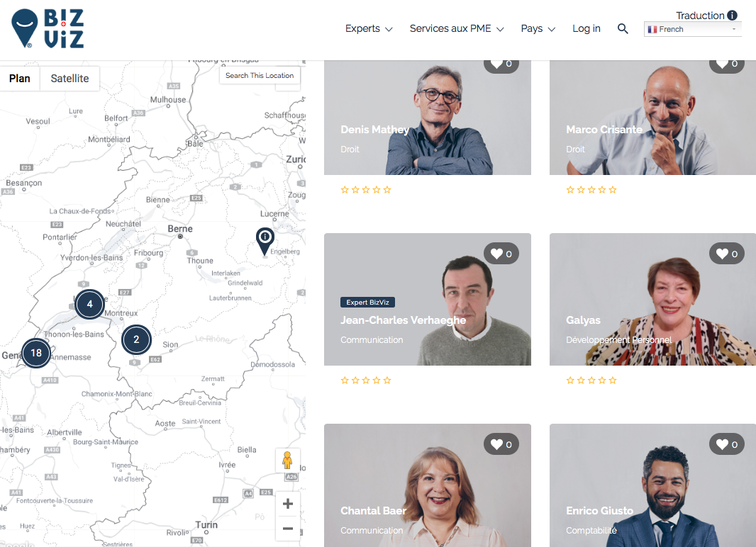This screenshot has height=547, width=756.
Task: Click Search This Location button
Action: click(260, 76)
